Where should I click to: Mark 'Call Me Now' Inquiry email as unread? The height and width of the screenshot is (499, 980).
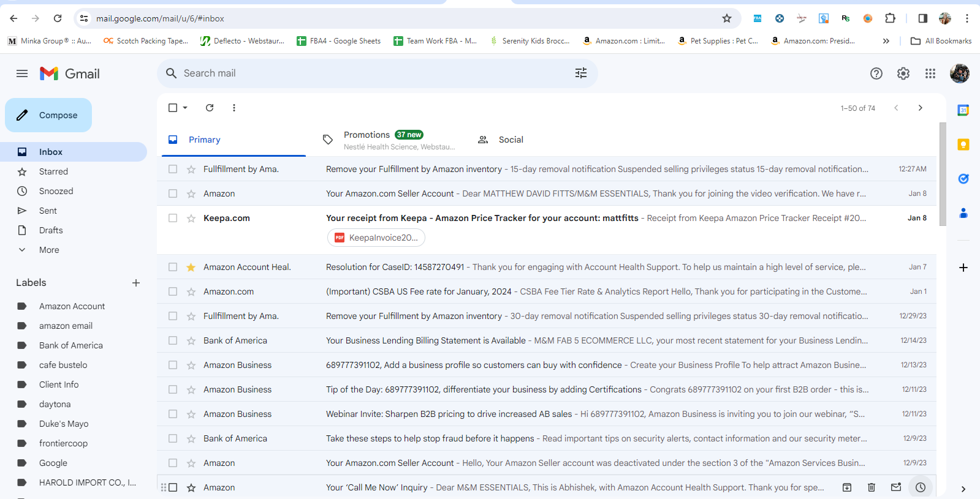(x=896, y=487)
